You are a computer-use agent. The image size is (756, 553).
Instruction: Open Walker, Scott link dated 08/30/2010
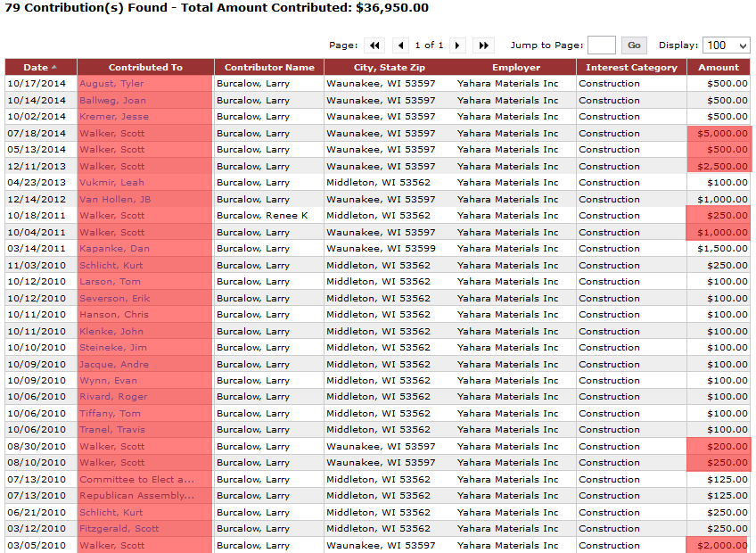pyautogui.click(x=111, y=447)
